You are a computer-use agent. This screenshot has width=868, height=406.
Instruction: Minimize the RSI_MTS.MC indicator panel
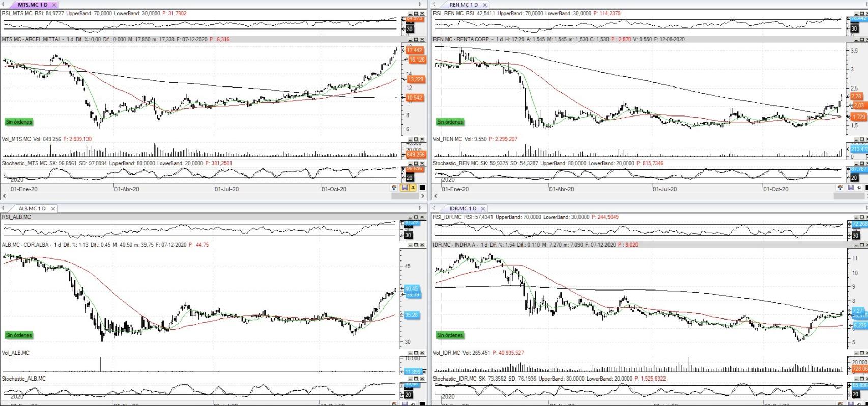pyautogui.click(x=410, y=13)
